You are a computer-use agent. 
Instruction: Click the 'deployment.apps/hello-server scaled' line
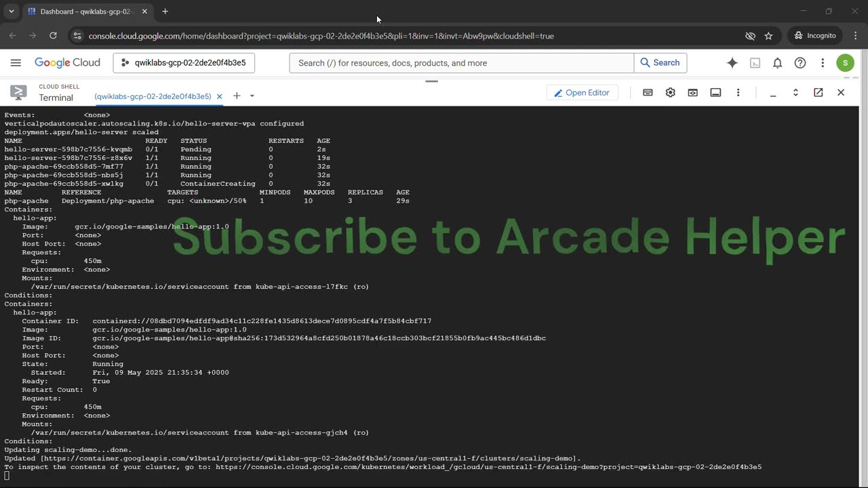pyautogui.click(x=81, y=132)
